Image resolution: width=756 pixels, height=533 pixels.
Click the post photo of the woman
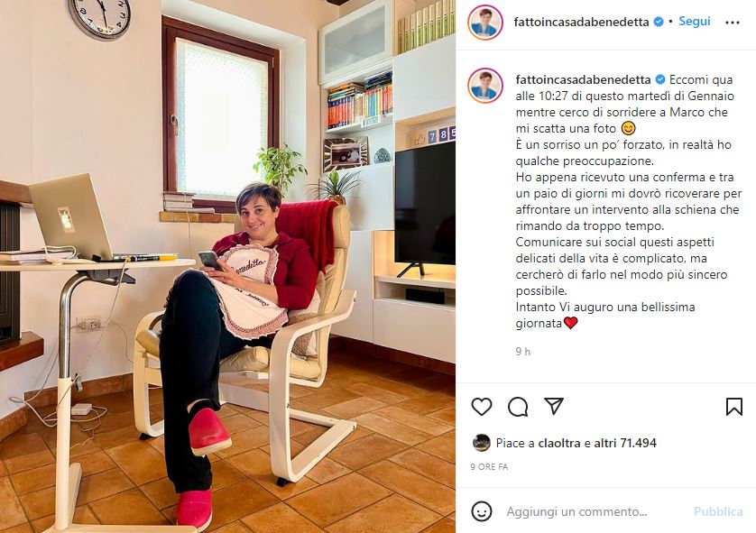227,267
